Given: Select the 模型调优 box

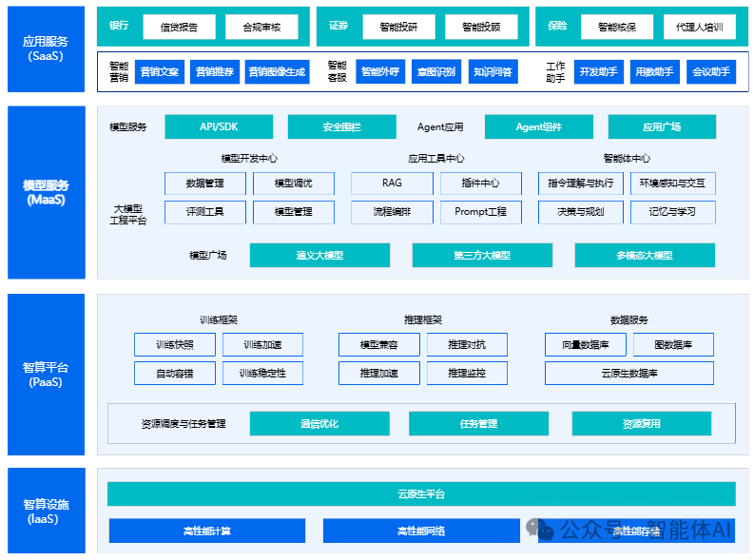Looking at the screenshot, I should [294, 183].
